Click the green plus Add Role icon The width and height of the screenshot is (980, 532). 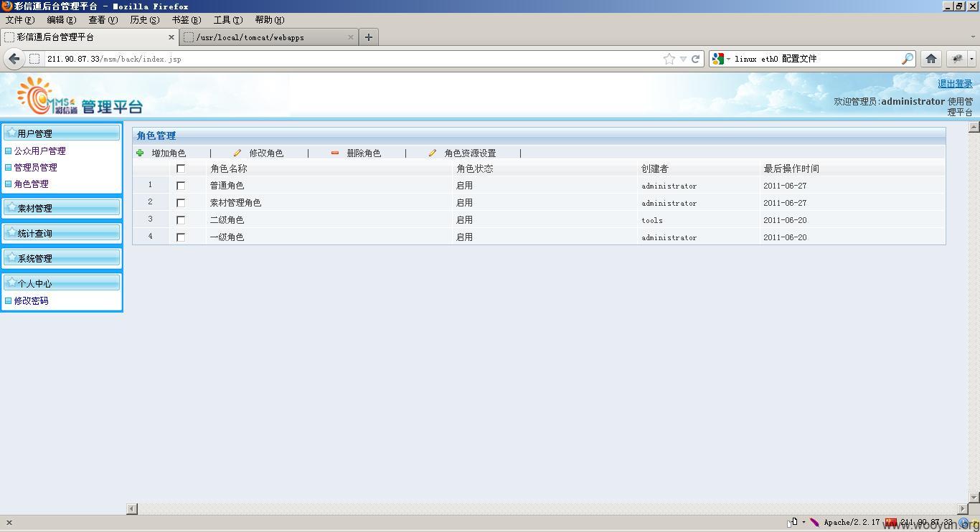coord(140,153)
